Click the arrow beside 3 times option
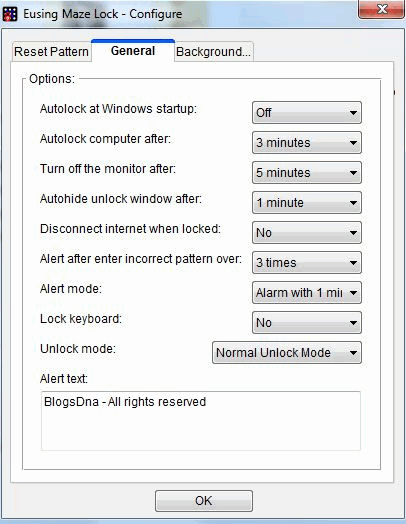406x524 pixels. point(353,263)
